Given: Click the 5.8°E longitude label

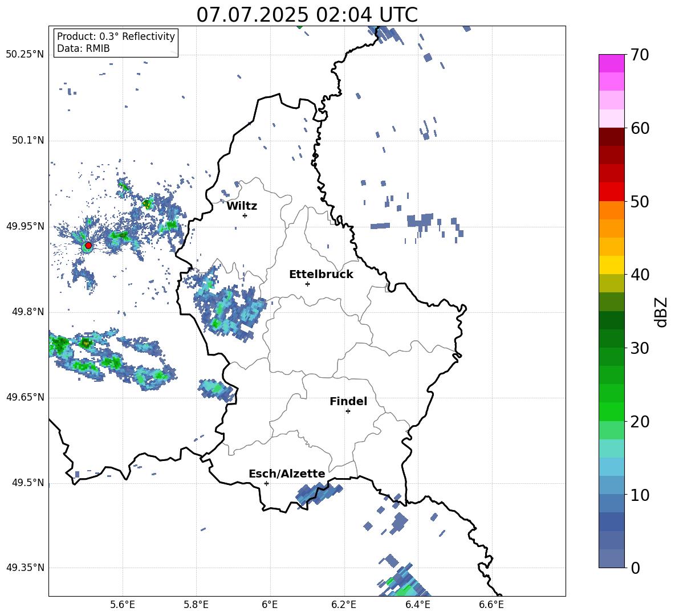Looking at the screenshot, I should (x=196, y=605).
